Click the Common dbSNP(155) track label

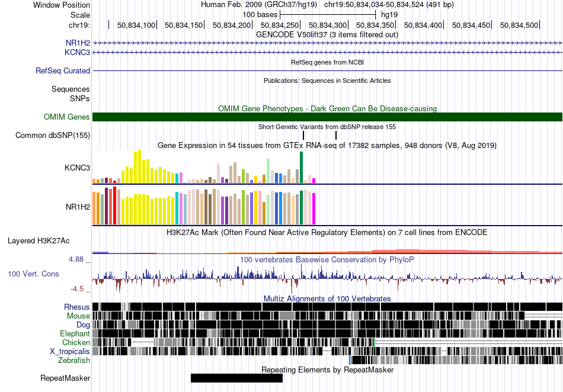pyautogui.click(x=52, y=135)
